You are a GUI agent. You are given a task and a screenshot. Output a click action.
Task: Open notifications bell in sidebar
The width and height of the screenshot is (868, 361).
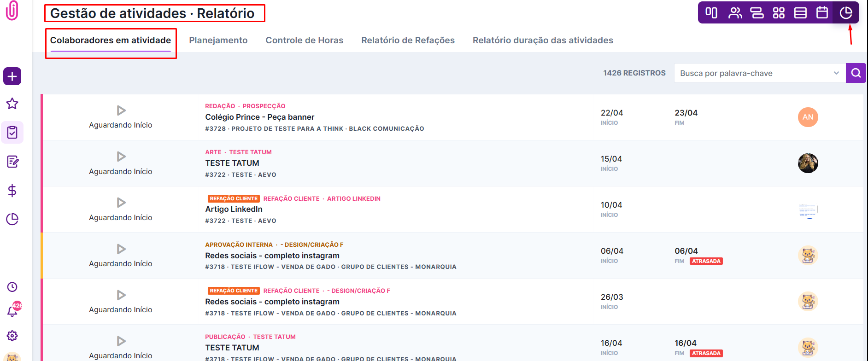pos(12,311)
